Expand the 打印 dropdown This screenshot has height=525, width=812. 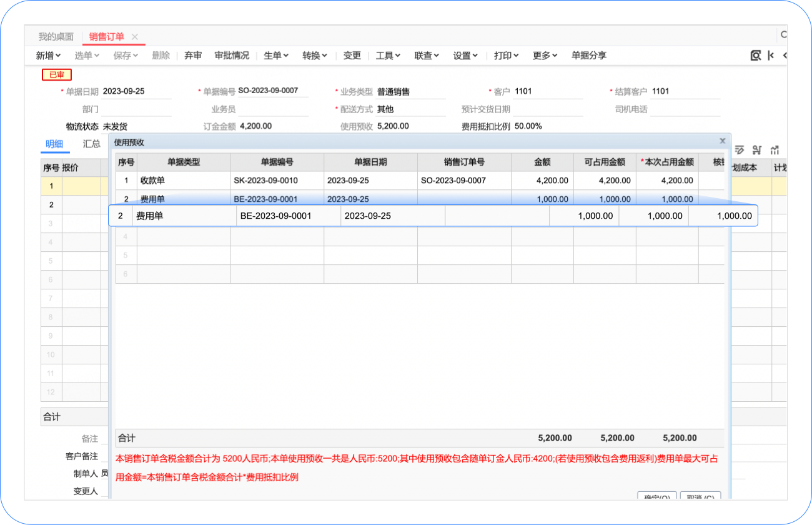(x=506, y=56)
